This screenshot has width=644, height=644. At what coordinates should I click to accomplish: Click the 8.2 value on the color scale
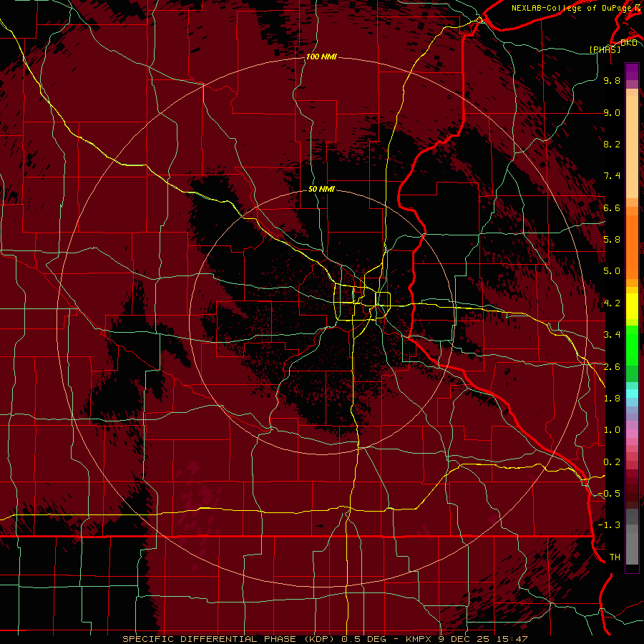612,144
